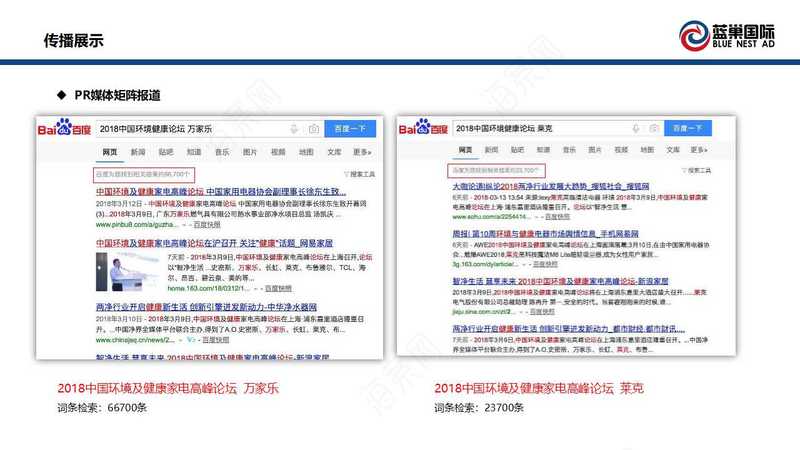Viewport: 800px width, 450px height.
Task: Select 网页 tab in the 万家乐 search screenshot
Action: 110,152
